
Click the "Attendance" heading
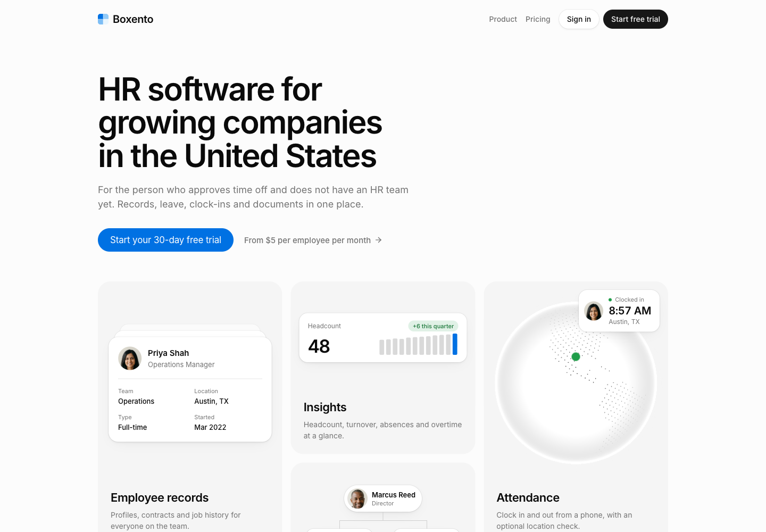pyautogui.click(x=528, y=497)
